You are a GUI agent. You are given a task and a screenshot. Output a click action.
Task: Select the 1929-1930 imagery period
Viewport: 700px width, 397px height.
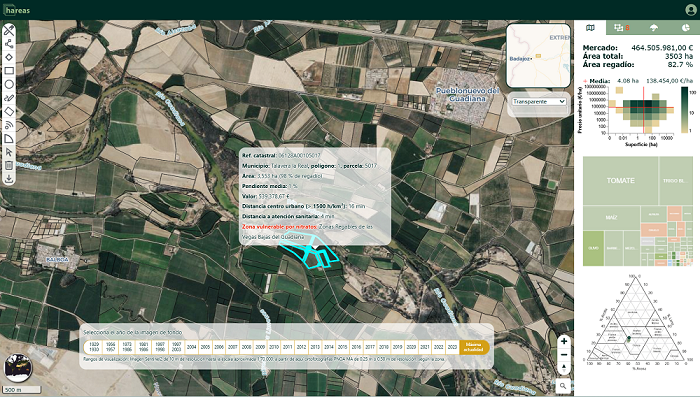[94, 347]
